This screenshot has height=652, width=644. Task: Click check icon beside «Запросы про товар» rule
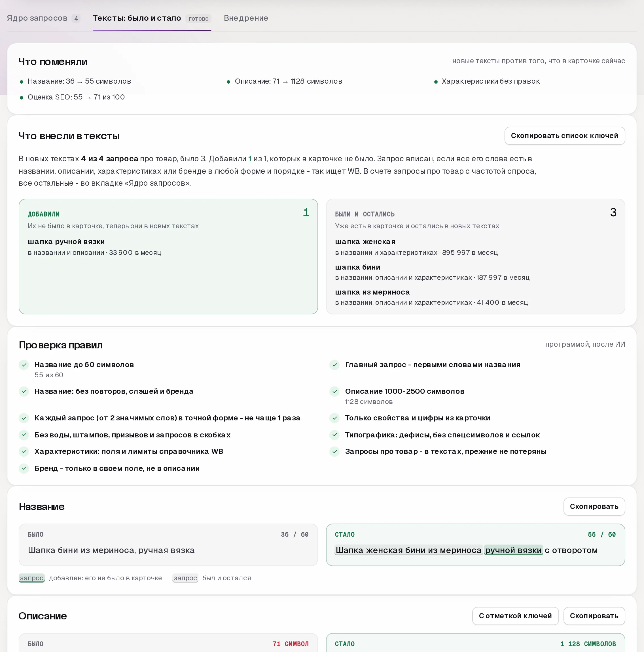click(x=334, y=452)
